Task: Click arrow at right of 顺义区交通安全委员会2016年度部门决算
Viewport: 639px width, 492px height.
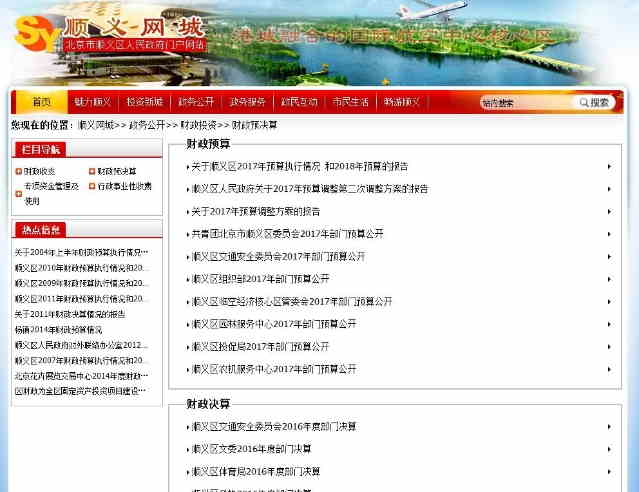Action: pyautogui.click(x=609, y=427)
